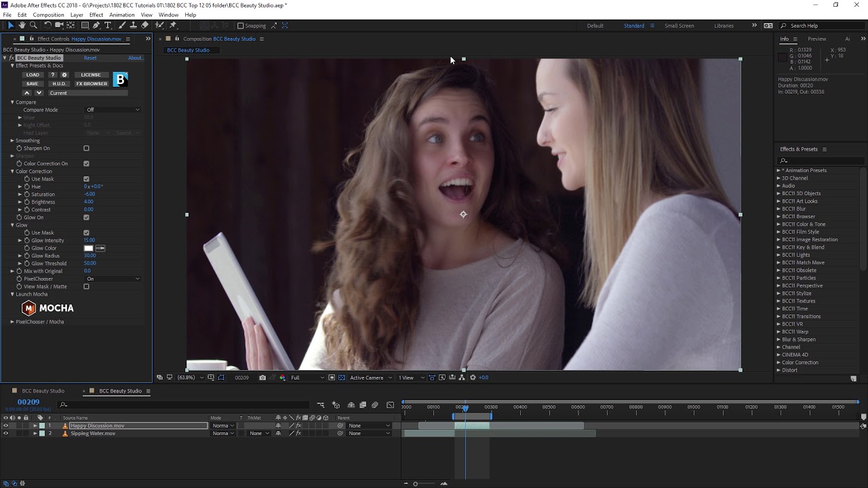Viewport: 868px width, 488px height.
Task: Click the LOAD preset button
Action: pos(33,75)
